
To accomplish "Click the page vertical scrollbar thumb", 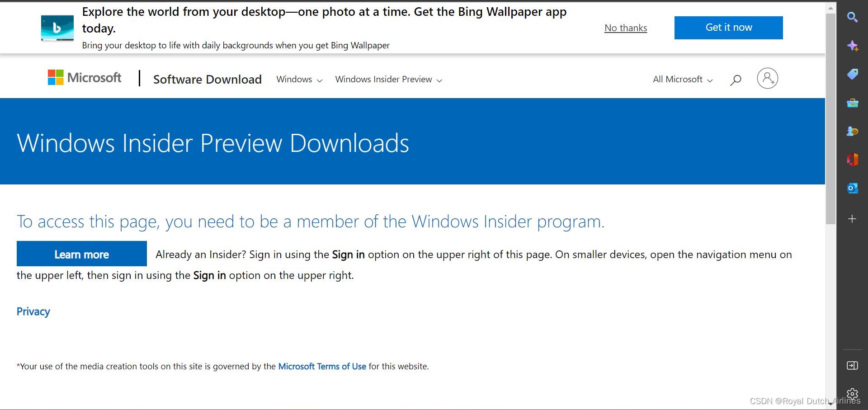I will [830, 118].
